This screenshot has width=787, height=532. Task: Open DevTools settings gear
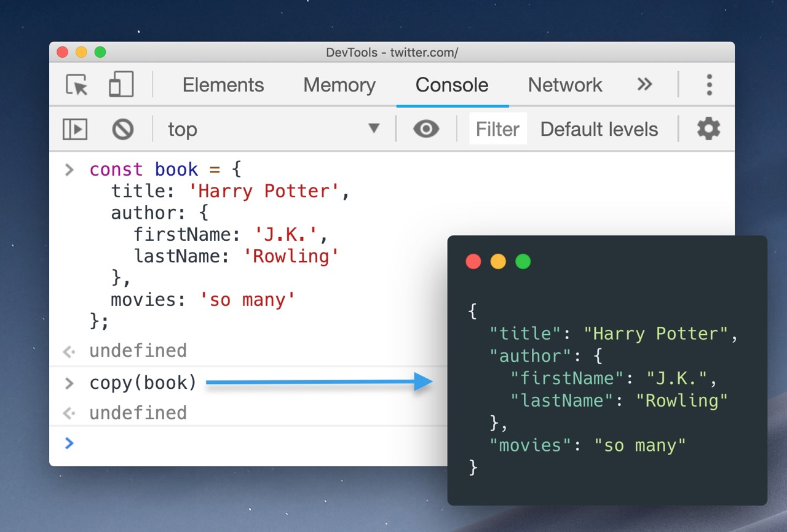[708, 129]
